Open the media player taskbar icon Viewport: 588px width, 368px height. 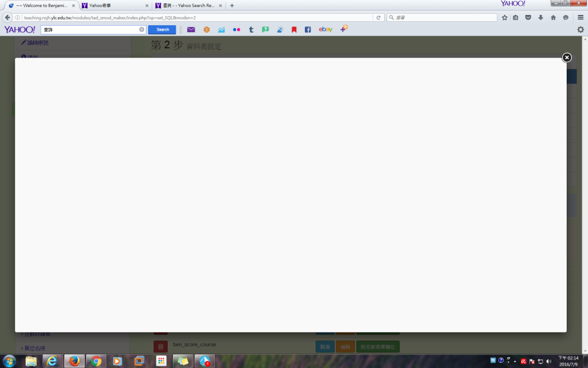tap(117, 361)
